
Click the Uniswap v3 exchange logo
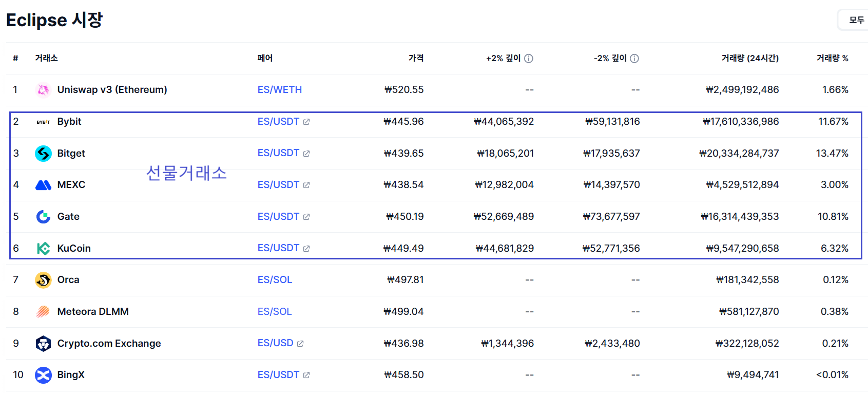coord(43,90)
